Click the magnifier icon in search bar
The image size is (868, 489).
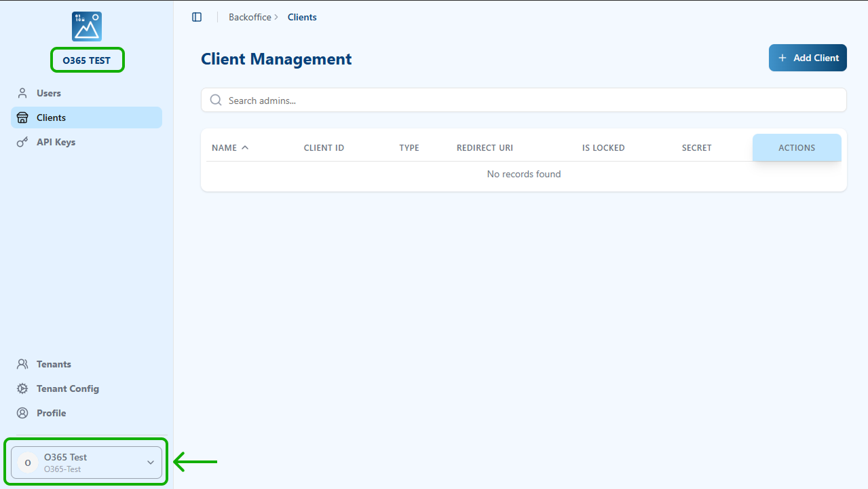click(216, 101)
